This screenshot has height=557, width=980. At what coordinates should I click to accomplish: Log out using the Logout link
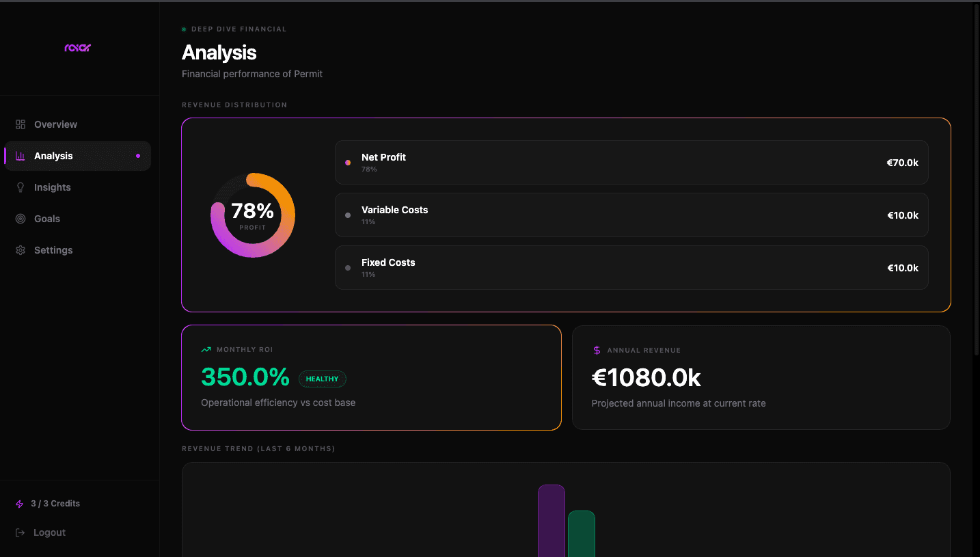41,532
